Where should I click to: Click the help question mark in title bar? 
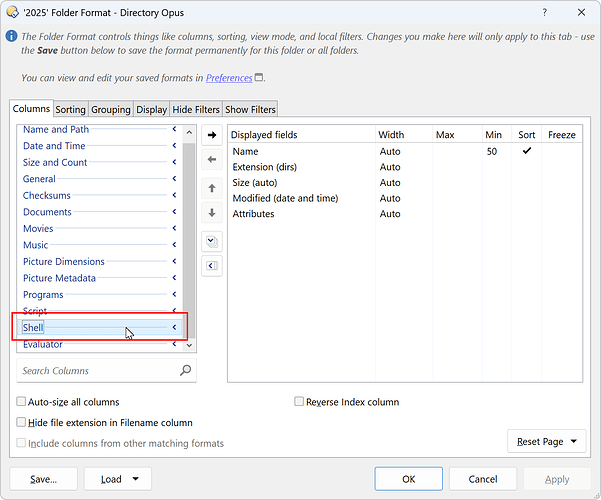pyautogui.click(x=544, y=12)
